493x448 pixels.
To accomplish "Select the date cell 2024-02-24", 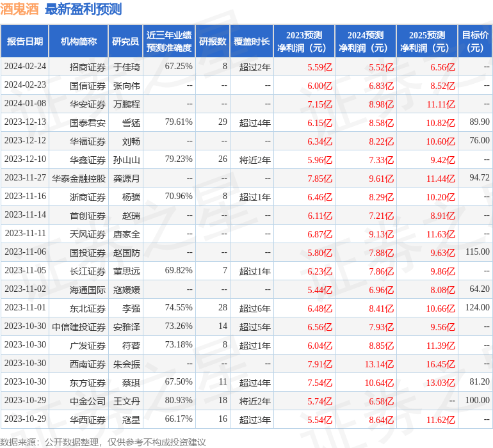I will coord(25,67).
